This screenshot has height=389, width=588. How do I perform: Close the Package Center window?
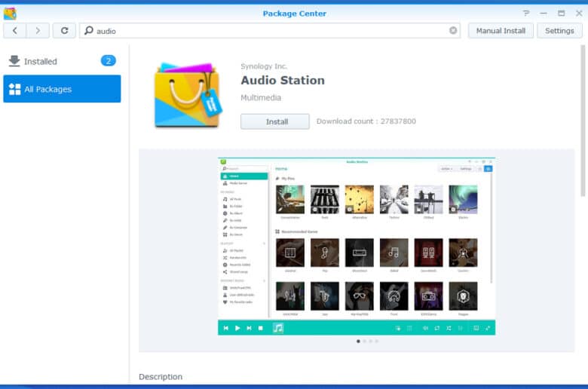[579, 13]
